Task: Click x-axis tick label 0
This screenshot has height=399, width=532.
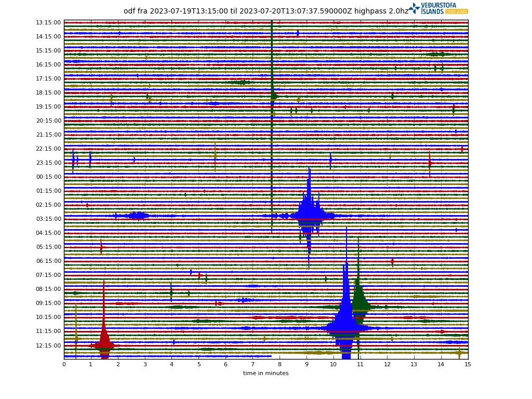Action: coord(64,365)
